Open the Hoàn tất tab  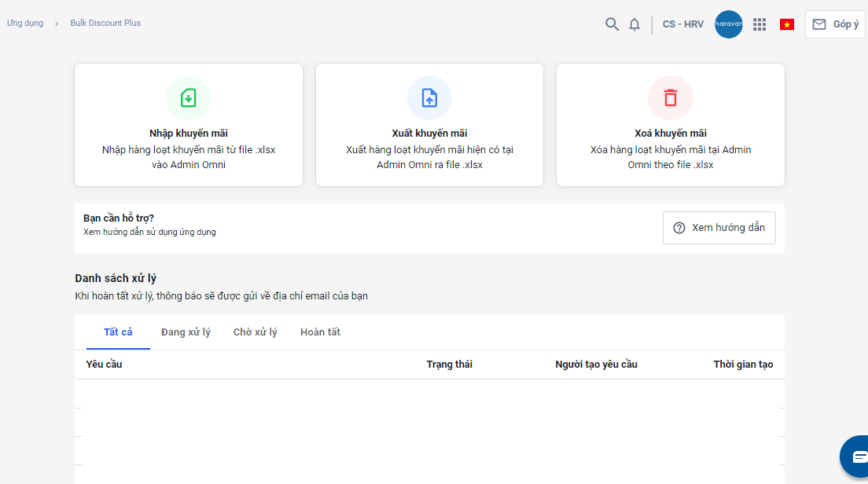pyautogui.click(x=320, y=332)
